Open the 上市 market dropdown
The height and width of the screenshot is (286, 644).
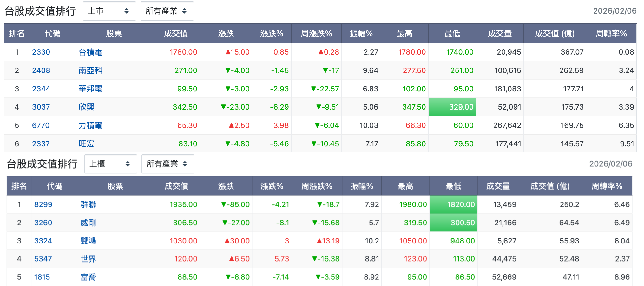coord(109,11)
